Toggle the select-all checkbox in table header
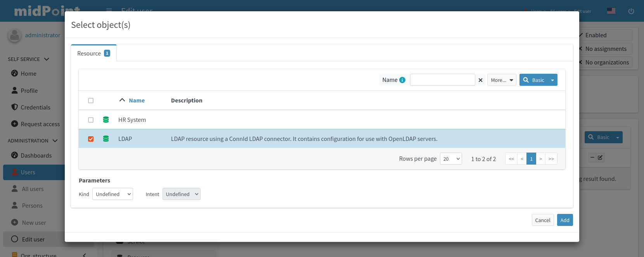The height and width of the screenshot is (257, 644). (x=91, y=101)
